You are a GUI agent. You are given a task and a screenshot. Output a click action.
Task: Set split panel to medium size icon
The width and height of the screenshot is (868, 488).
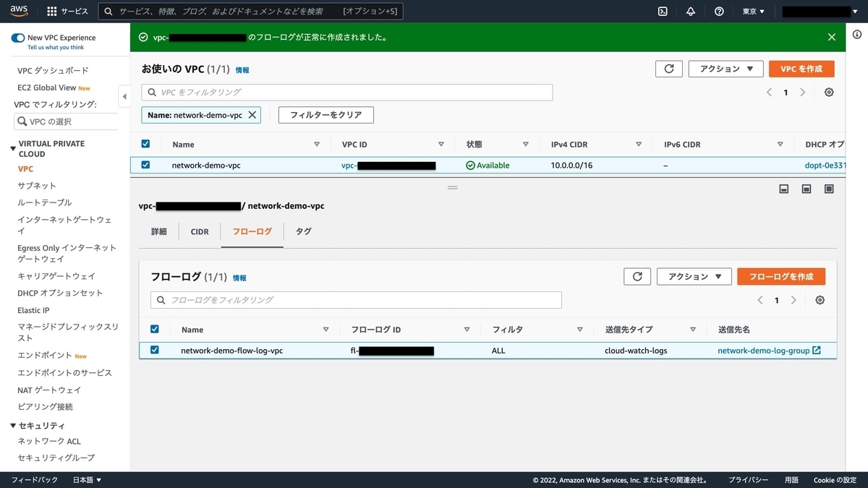coord(807,189)
